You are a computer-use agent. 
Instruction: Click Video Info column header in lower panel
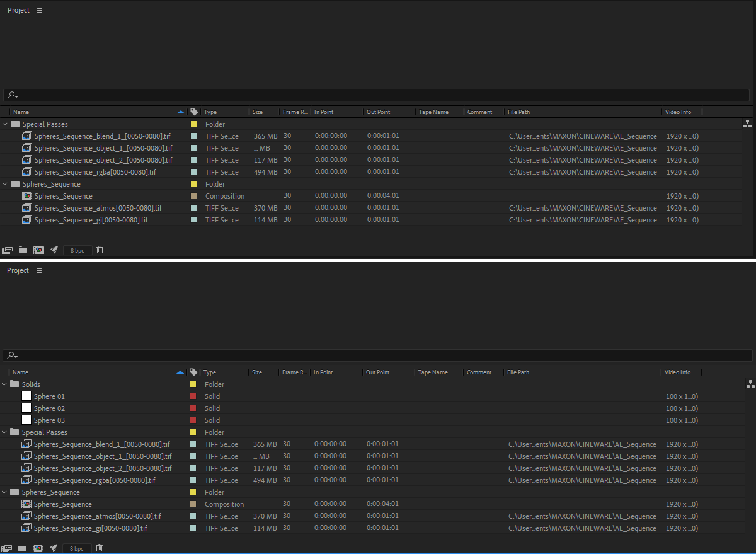[x=678, y=372]
